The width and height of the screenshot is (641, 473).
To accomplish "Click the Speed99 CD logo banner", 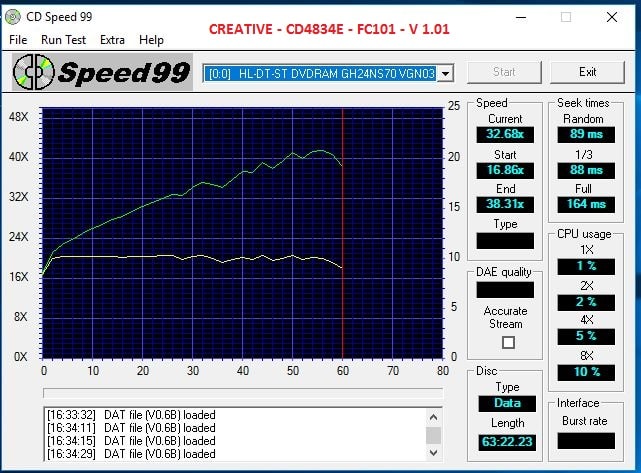I will tap(102, 72).
